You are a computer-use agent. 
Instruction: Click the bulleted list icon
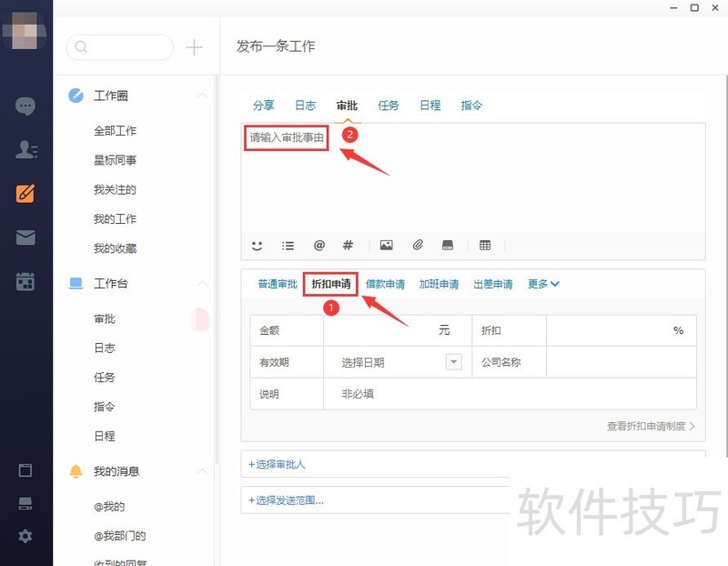point(288,245)
